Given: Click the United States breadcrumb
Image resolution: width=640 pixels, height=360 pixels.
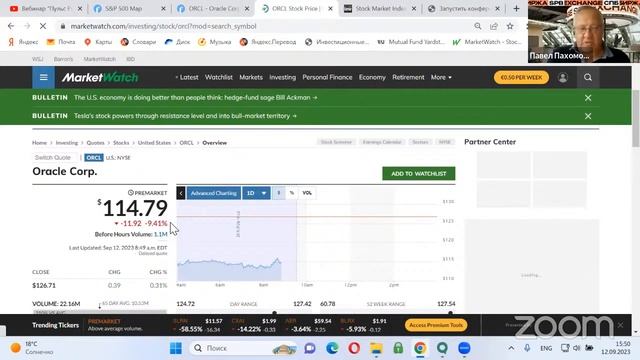Looking at the screenshot, I should pyautogui.click(x=154, y=143).
